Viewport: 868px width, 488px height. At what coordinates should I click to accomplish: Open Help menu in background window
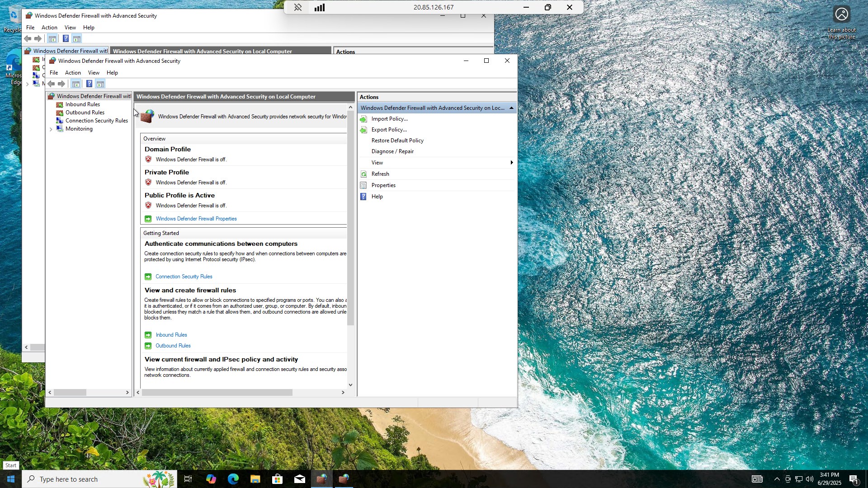click(x=89, y=28)
